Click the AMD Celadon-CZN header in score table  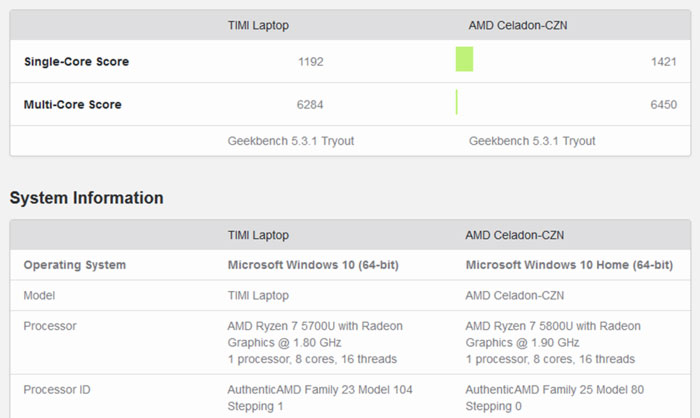[518, 25]
